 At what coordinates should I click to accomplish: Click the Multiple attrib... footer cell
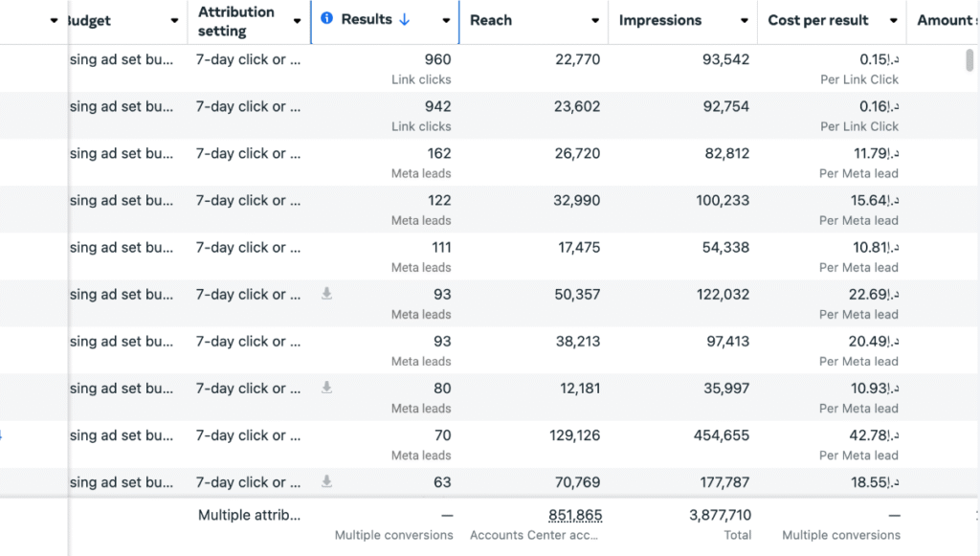pos(249,515)
